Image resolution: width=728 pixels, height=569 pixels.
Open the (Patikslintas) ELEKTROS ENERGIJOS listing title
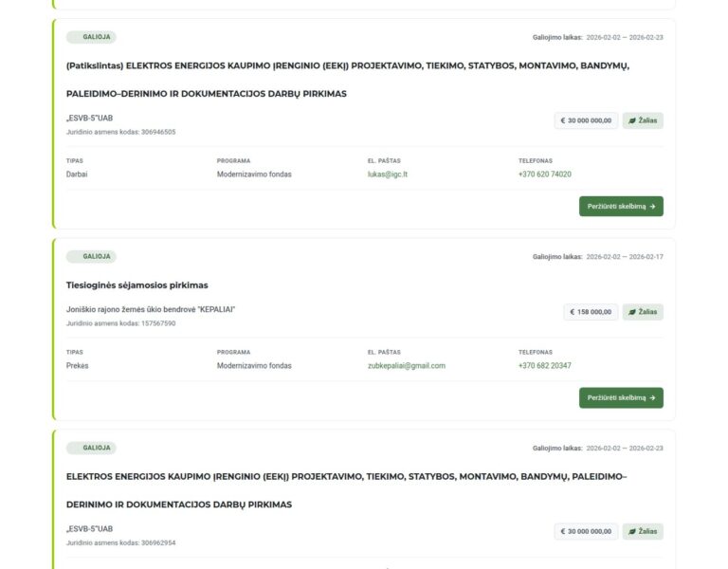[x=347, y=66]
